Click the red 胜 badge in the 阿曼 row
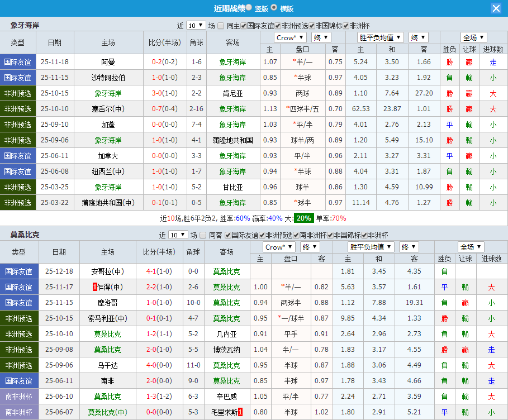Screen dimensions: 508x420 (x=450, y=63)
